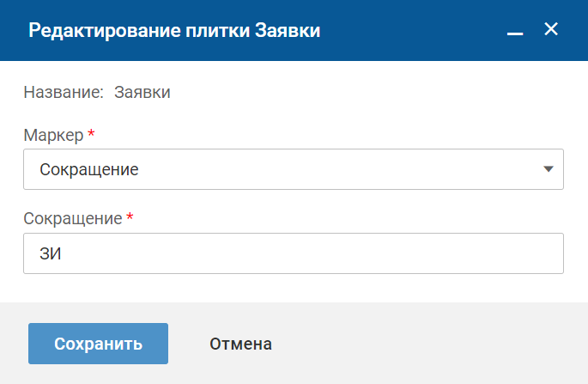Click the selected value Сокращение inside the combo box
This screenshot has height=384, width=588.
coord(89,169)
